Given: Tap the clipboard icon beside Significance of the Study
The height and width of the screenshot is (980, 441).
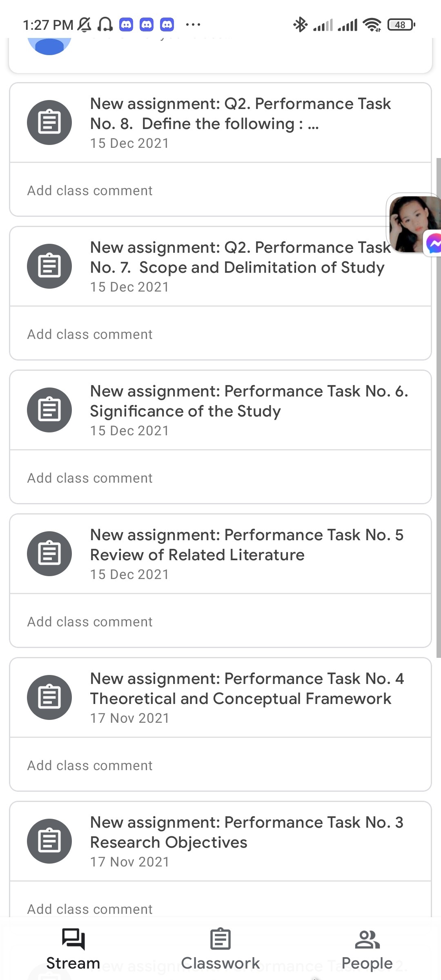Looking at the screenshot, I should coord(49,410).
